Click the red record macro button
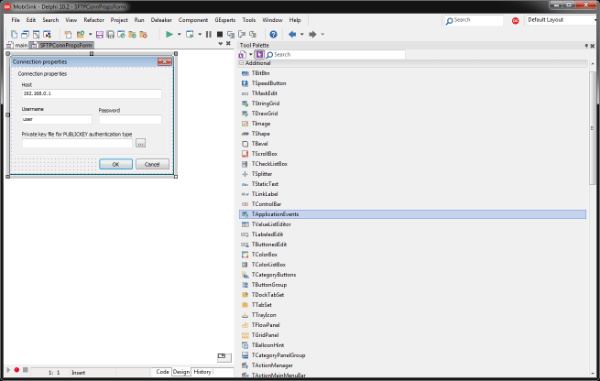 tap(16, 370)
